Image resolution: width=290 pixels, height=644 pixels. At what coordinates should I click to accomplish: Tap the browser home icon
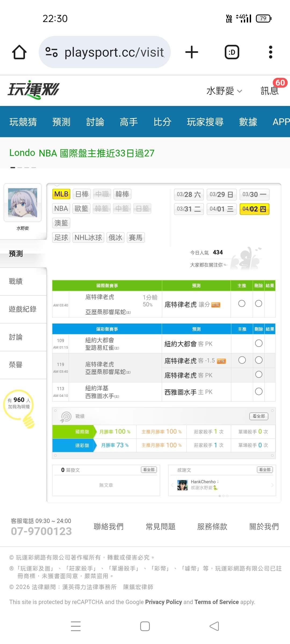(19, 52)
